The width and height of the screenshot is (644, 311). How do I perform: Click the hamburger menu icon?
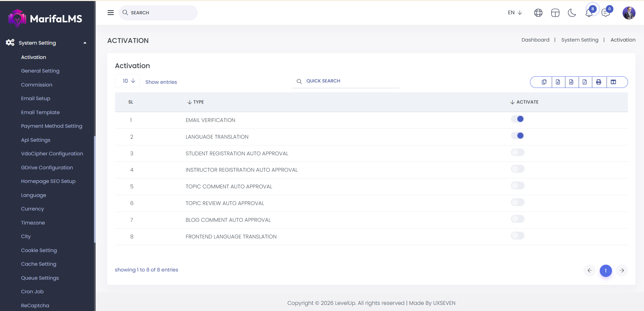pos(111,13)
